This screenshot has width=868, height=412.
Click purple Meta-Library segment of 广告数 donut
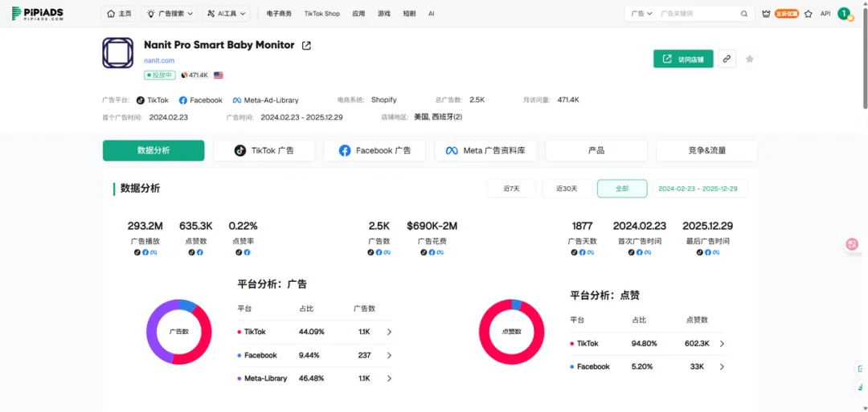[x=153, y=332]
